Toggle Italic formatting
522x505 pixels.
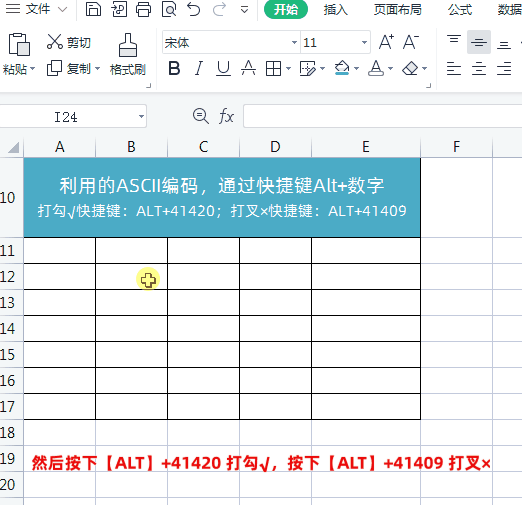199,68
